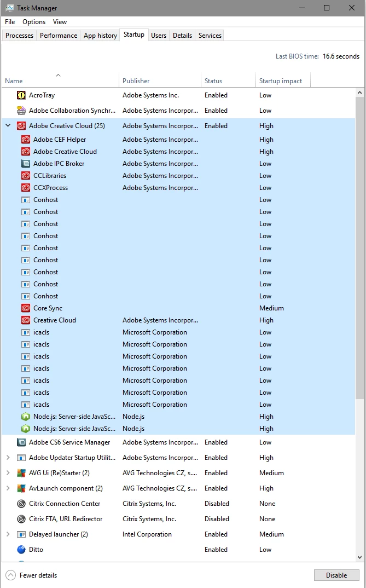Click the Core Sync icon
Viewport: 366px width, 588px height.
(26, 308)
